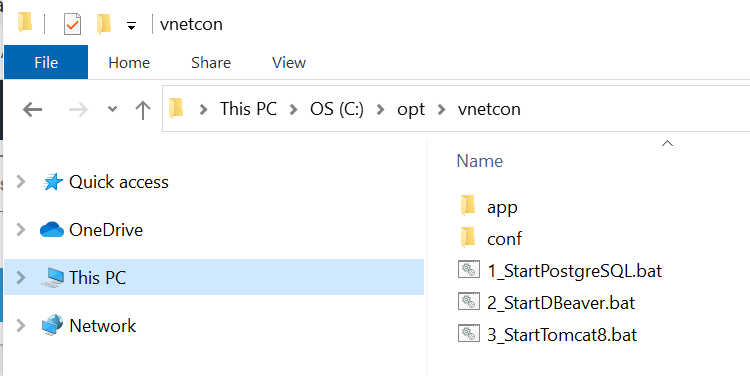This screenshot has height=376, width=750.
Task: Click 'This PC' in the address breadcrumb
Action: click(x=248, y=109)
